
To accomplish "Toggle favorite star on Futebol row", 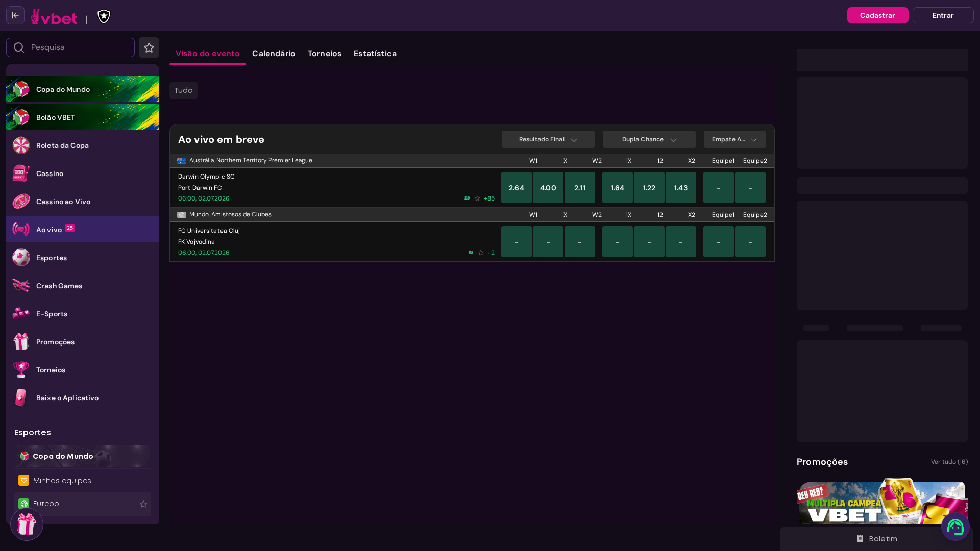I will [x=143, y=504].
